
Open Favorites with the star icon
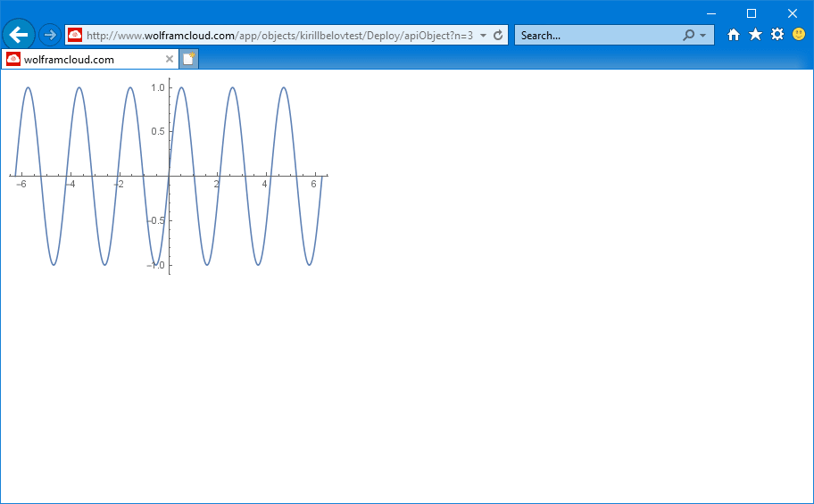(x=755, y=35)
